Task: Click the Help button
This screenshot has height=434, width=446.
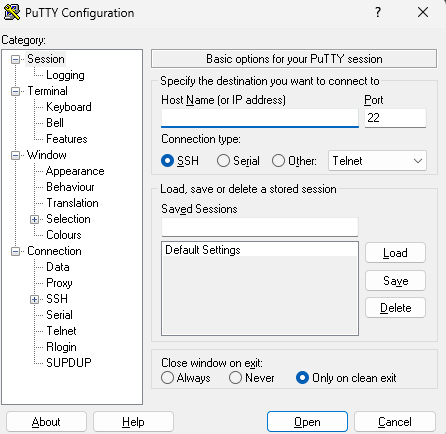Action: pos(133,422)
